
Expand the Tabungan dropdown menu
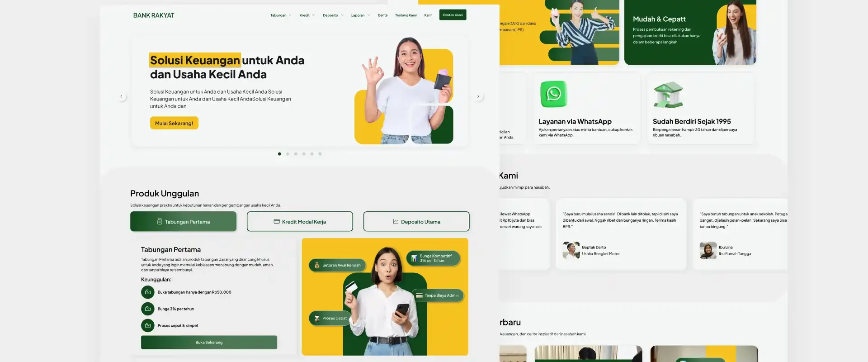[x=281, y=15]
